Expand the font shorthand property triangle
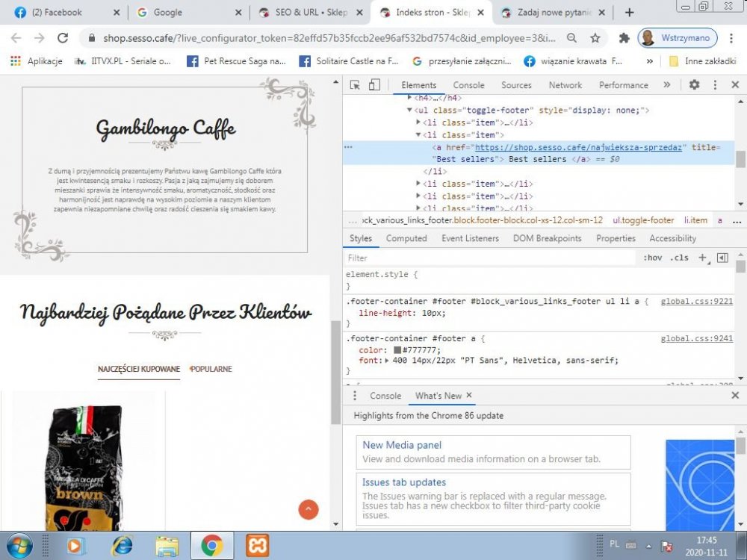The width and height of the screenshot is (747, 560). click(x=387, y=361)
